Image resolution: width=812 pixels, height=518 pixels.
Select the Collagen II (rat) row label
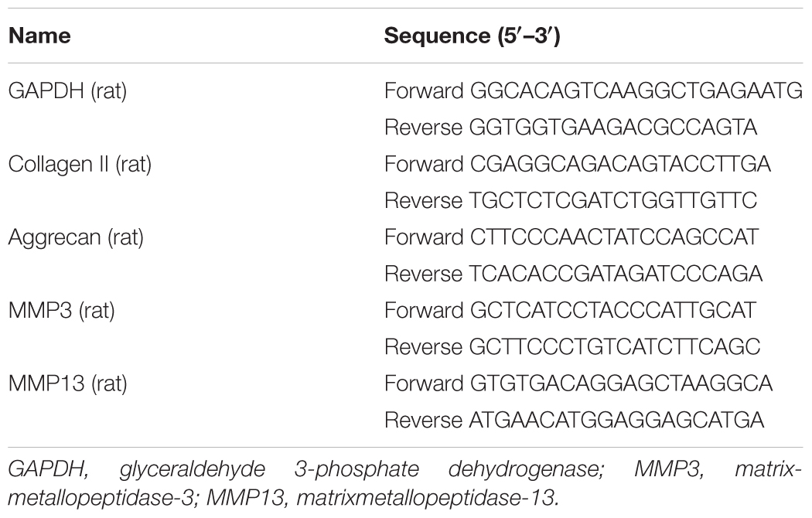80,165
